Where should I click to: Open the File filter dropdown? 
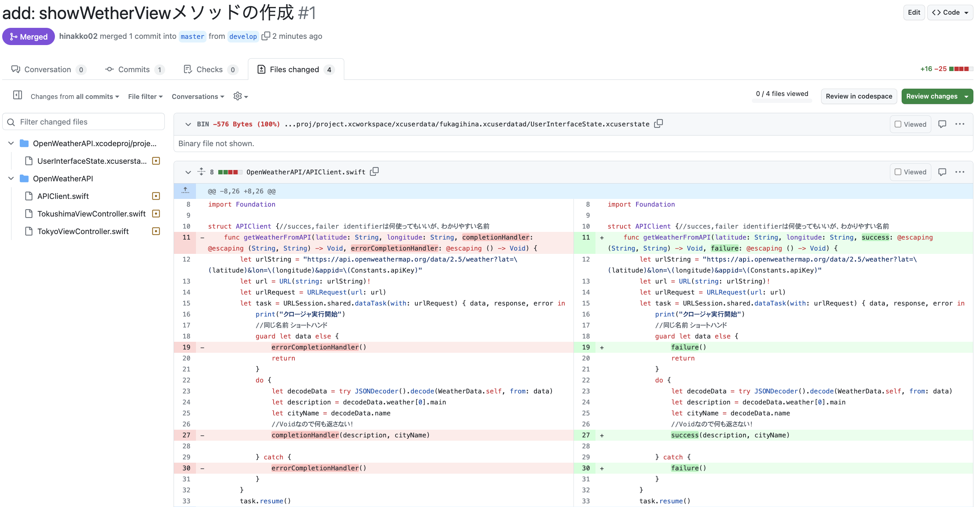coord(145,96)
